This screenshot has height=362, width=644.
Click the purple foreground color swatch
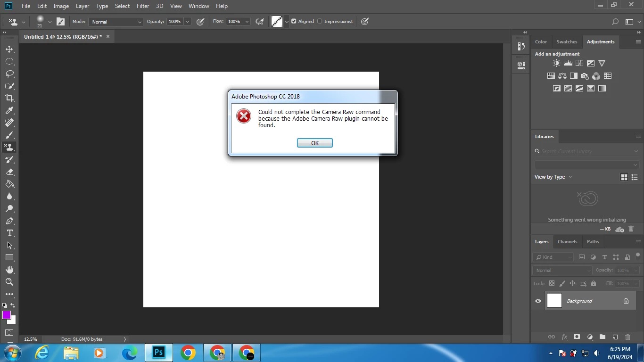coord(6,315)
